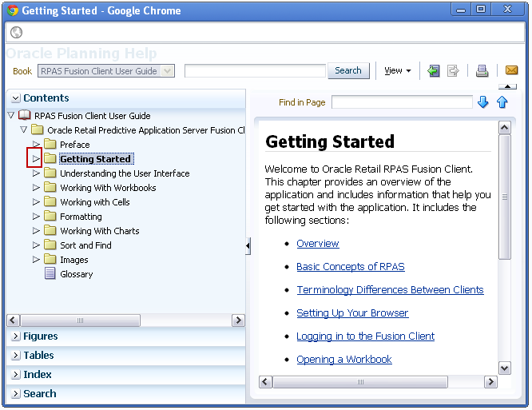This screenshot has width=532, height=410.
Task: Select the Sort and Find tree item
Action: 85,245
